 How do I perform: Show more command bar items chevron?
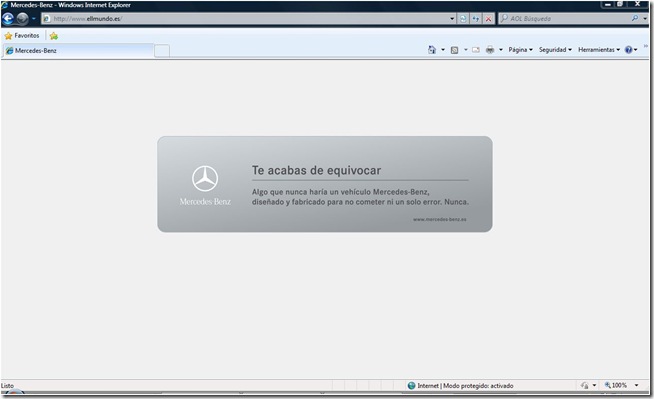(646, 46)
